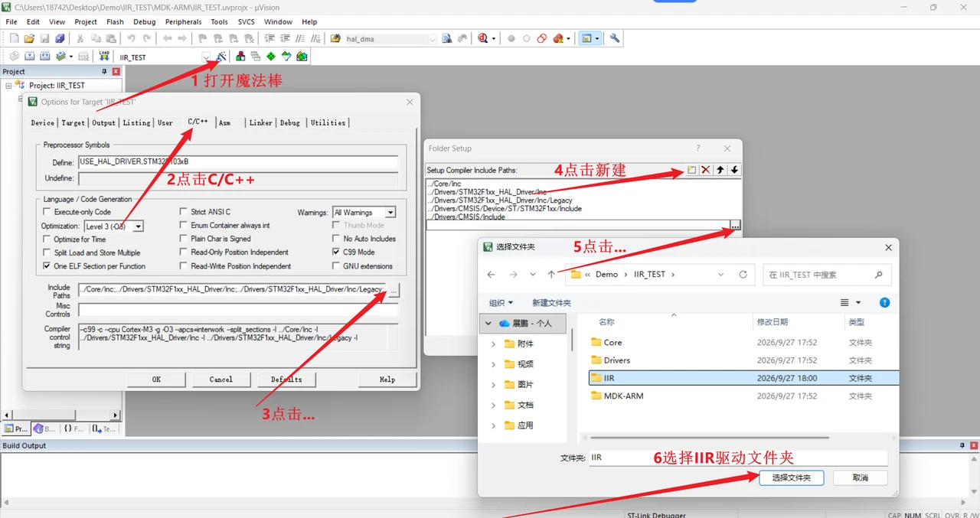This screenshot has width=980, height=518.
Task: Open the hal_dma find combo box
Action: tap(433, 39)
